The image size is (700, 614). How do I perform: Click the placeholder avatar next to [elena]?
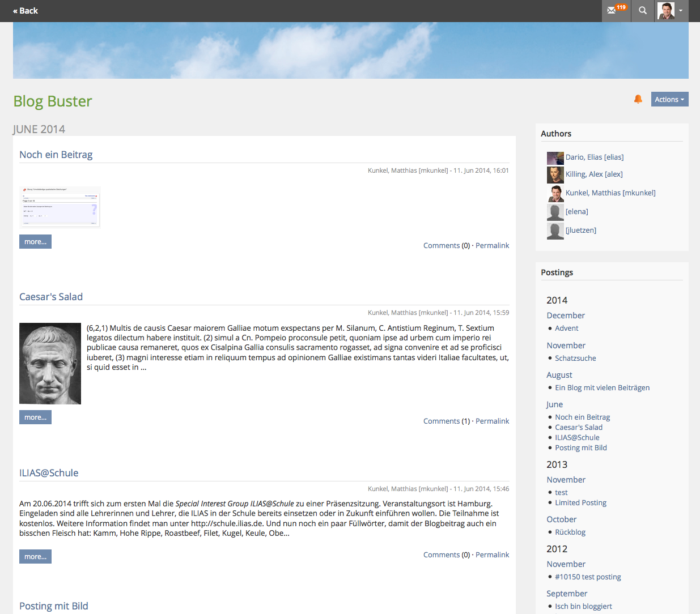click(x=555, y=212)
